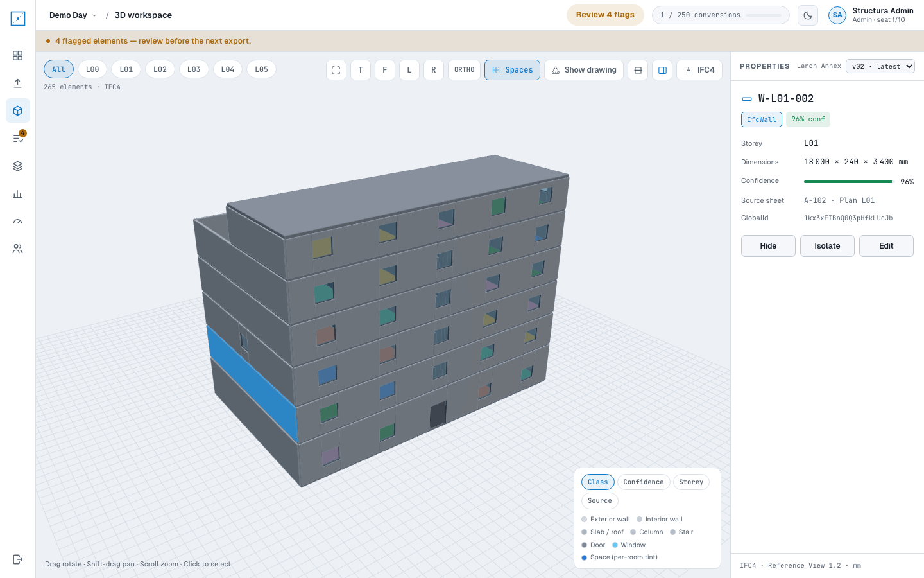Select the All storeys filter
The width and height of the screenshot is (924, 578).
(x=58, y=69)
